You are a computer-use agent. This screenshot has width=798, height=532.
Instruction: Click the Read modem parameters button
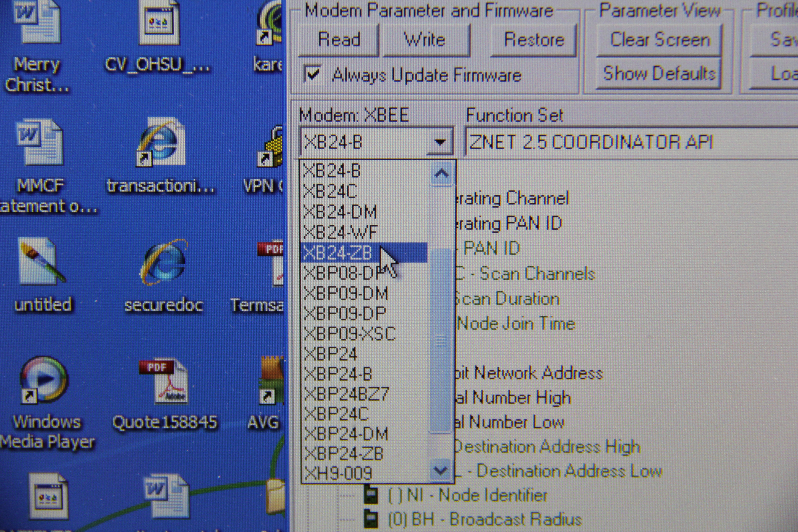tap(339, 40)
